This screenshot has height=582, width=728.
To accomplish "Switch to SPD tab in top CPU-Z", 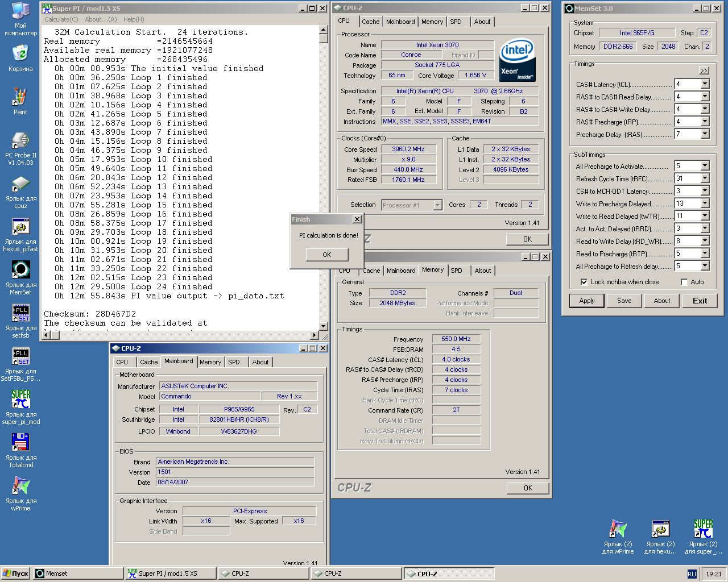I will pyautogui.click(x=456, y=22).
